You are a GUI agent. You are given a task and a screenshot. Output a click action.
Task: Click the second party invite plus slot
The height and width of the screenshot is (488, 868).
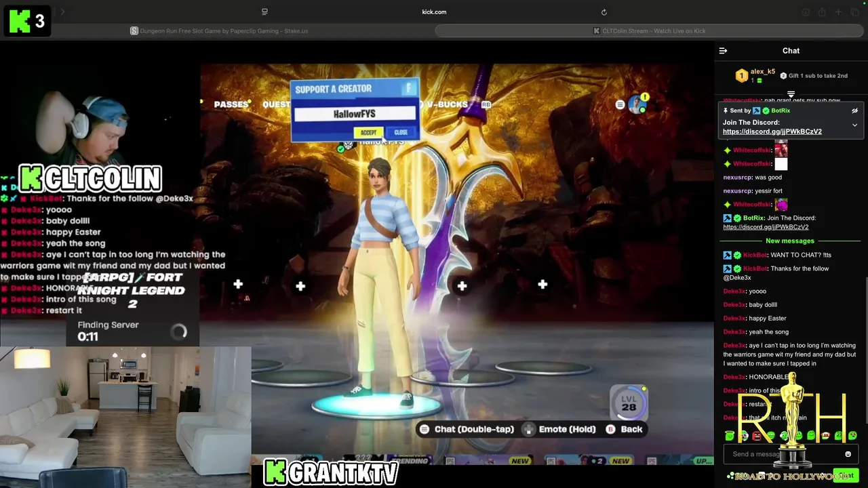[x=300, y=287]
